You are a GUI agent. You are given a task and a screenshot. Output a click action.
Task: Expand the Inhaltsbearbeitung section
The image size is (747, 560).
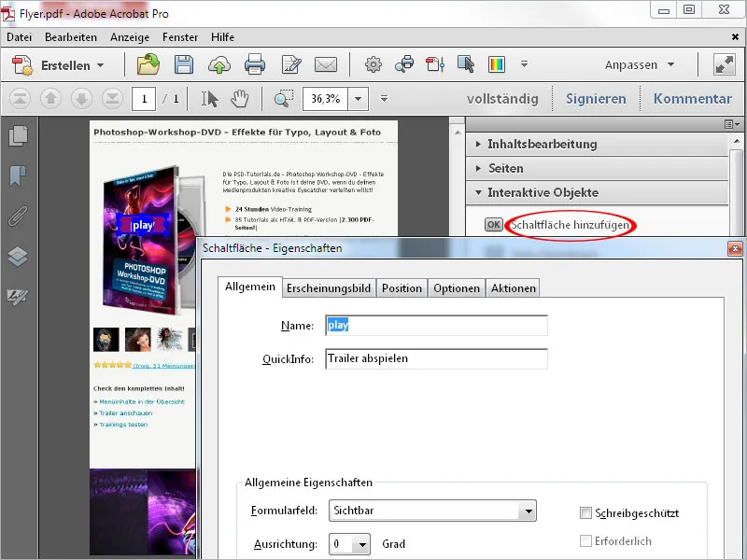point(598,145)
